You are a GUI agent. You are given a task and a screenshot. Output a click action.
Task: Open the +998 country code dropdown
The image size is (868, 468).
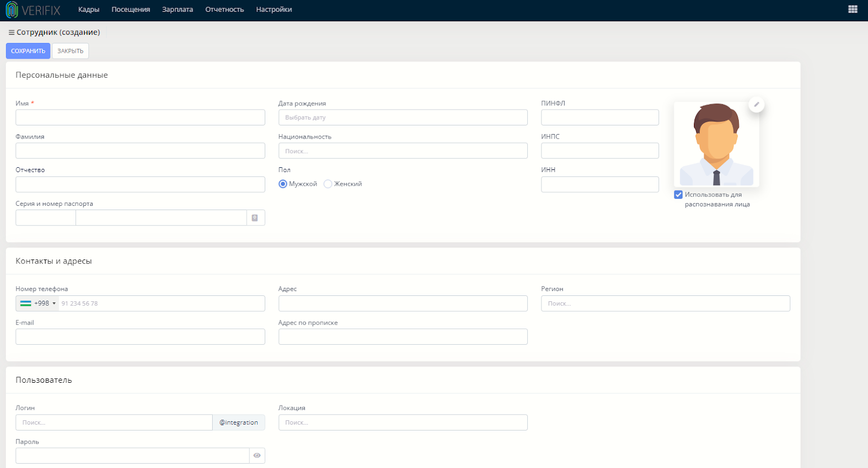[37, 303]
